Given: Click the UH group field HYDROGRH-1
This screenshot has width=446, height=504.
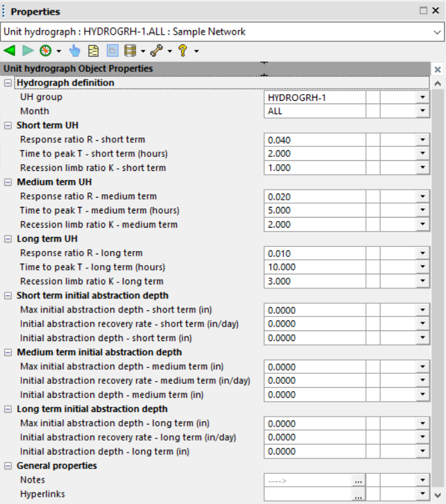Looking at the screenshot, I should pos(315,97).
